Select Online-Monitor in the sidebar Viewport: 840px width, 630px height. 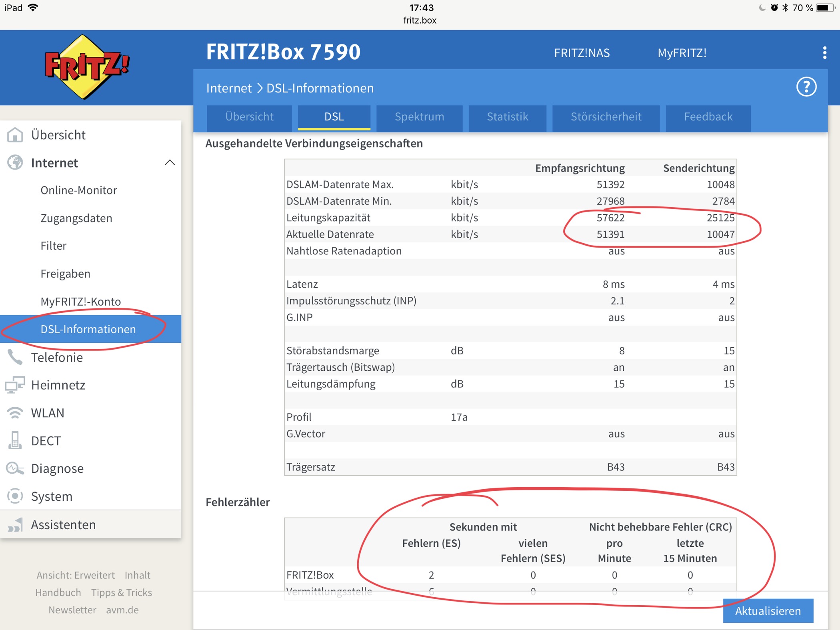click(79, 190)
